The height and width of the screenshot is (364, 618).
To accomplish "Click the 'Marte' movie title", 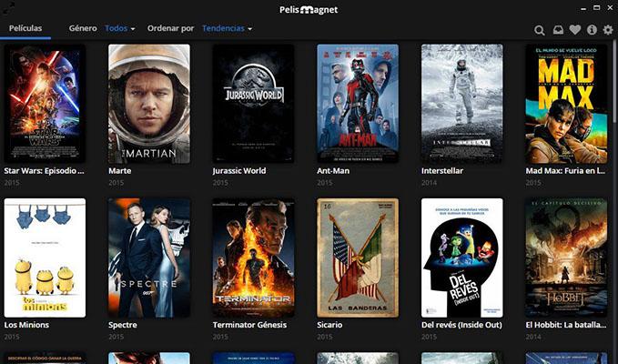I will coord(120,171).
